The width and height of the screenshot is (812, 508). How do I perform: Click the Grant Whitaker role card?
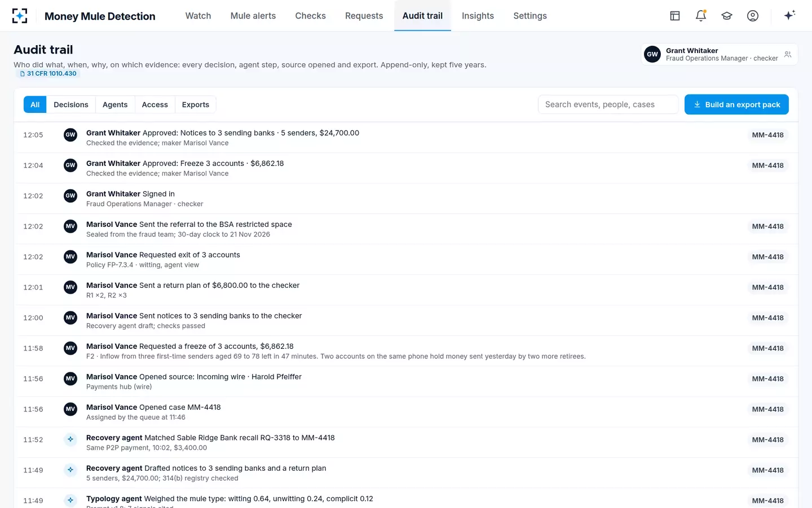(720, 54)
